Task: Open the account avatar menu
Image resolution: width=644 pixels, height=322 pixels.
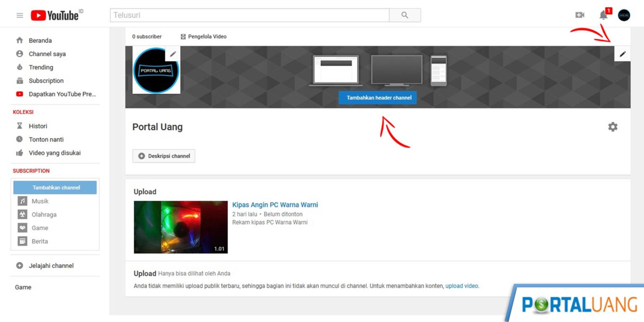Action: [624, 15]
